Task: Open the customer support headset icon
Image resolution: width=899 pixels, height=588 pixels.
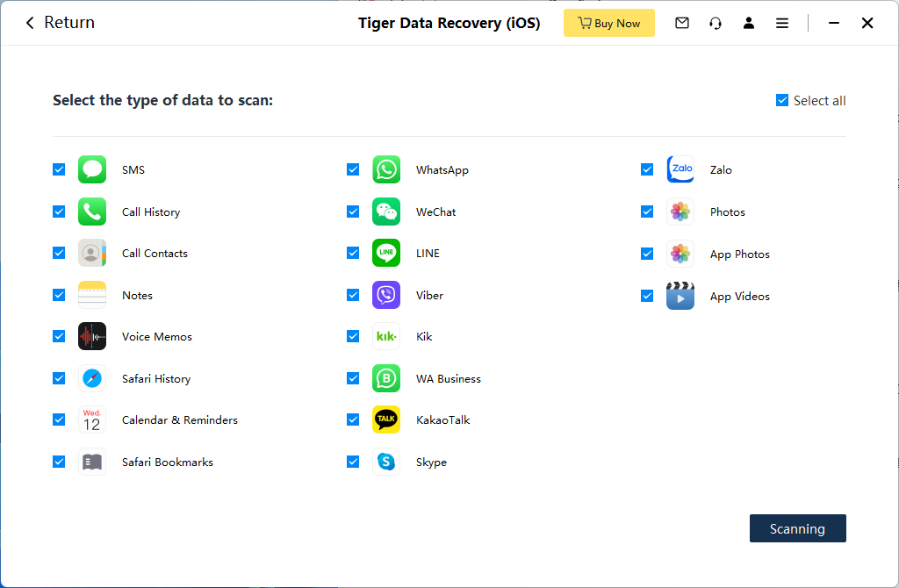Action: [x=716, y=23]
